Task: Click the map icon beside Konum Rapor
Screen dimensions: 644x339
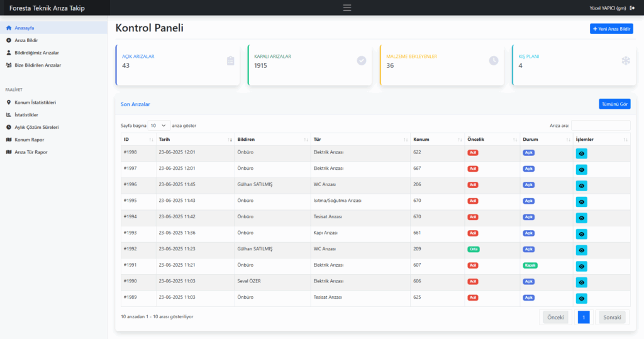Action: (9, 140)
